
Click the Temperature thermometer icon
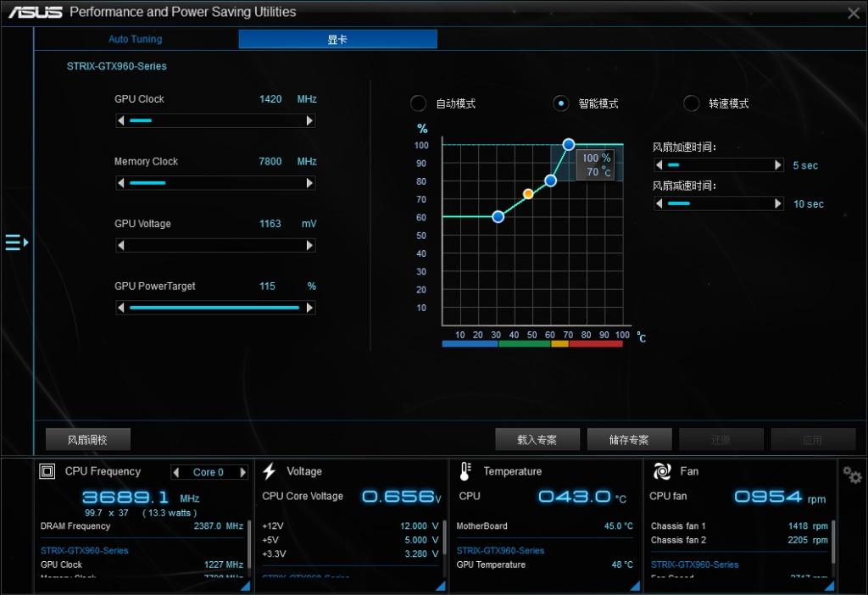(465, 471)
